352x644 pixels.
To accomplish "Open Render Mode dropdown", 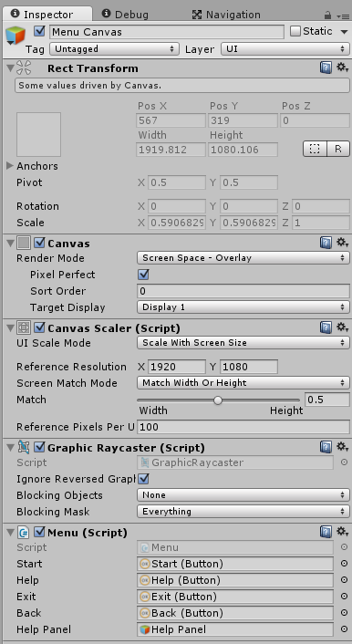I will tap(243, 258).
